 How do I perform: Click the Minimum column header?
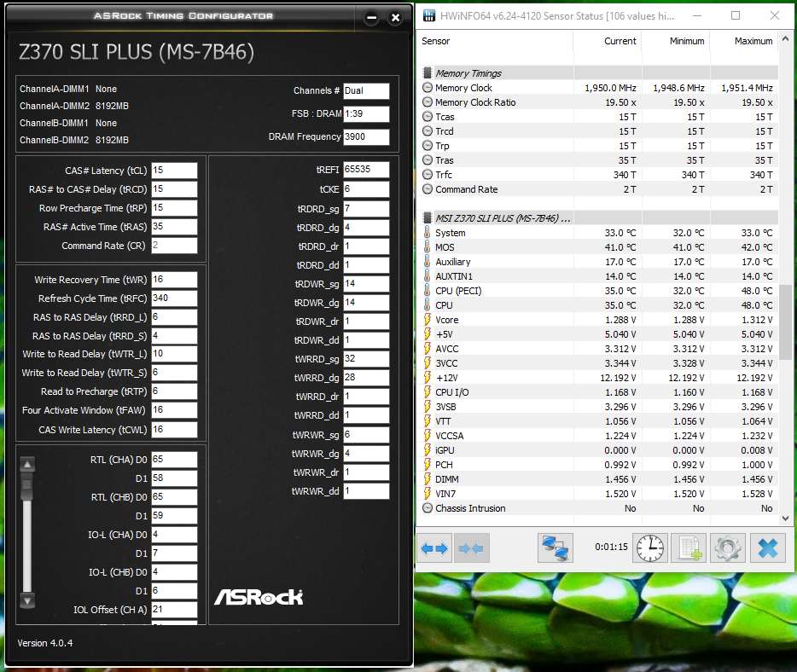(676, 41)
